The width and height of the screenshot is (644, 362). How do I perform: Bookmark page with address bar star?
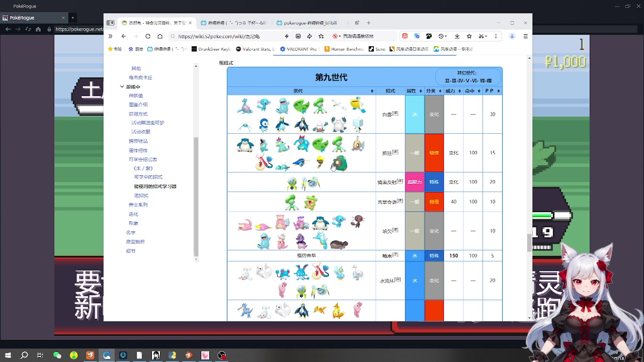tap(321, 36)
